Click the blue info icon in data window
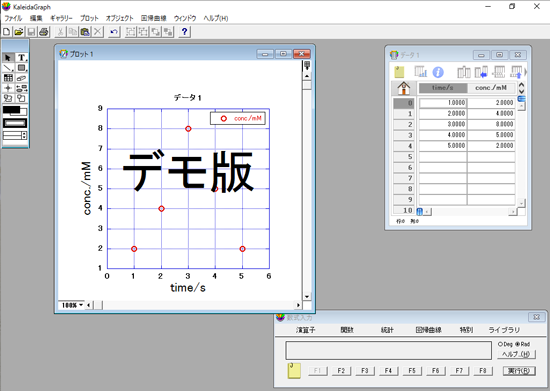 point(438,72)
